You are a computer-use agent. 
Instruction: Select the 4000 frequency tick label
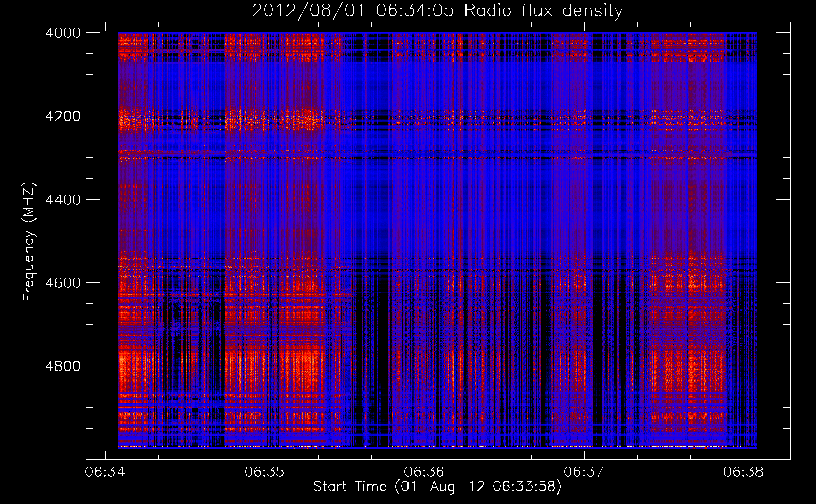(x=63, y=33)
